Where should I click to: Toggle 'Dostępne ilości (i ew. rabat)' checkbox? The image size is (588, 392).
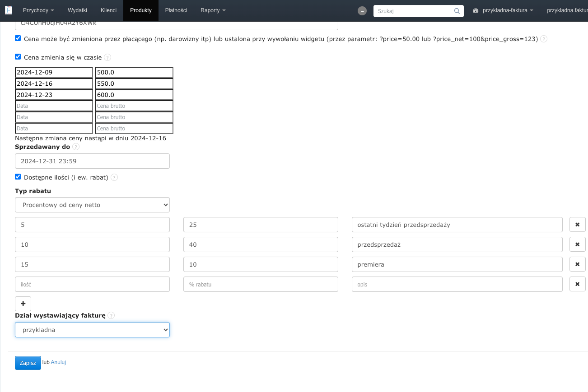[x=18, y=176]
